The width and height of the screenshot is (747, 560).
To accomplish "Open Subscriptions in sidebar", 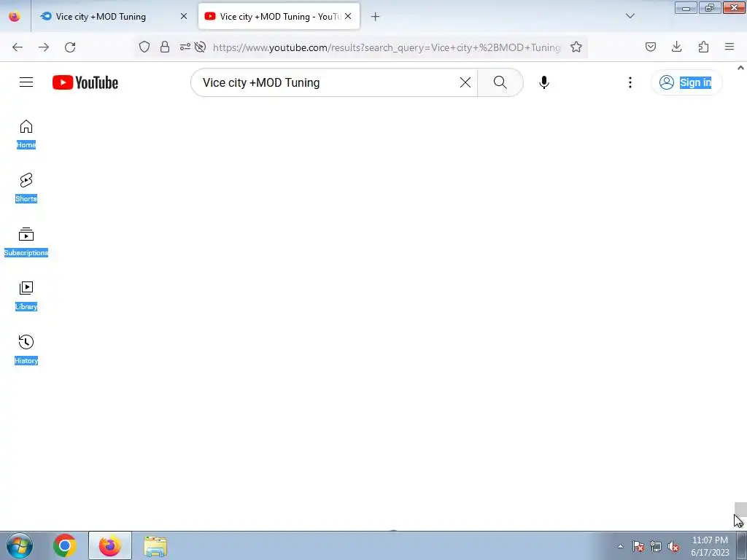I will pos(26,242).
